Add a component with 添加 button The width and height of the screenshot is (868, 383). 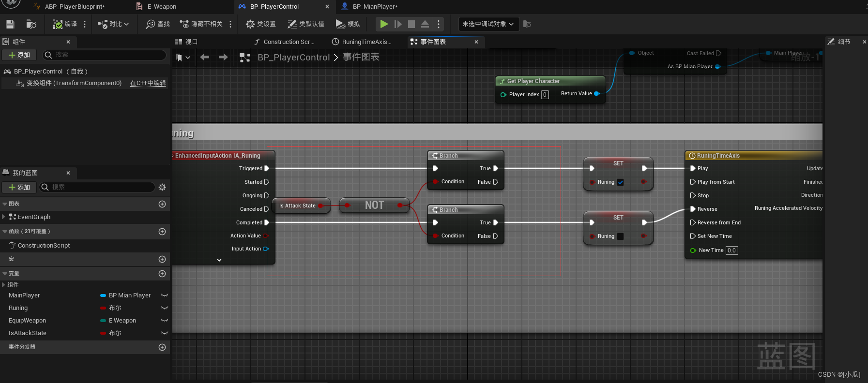tap(19, 55)
